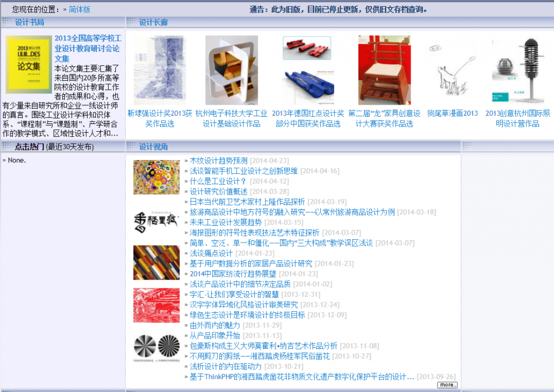Open article 浅析设计的内在驱动力

pyautogui.click(x=225, y=366)
